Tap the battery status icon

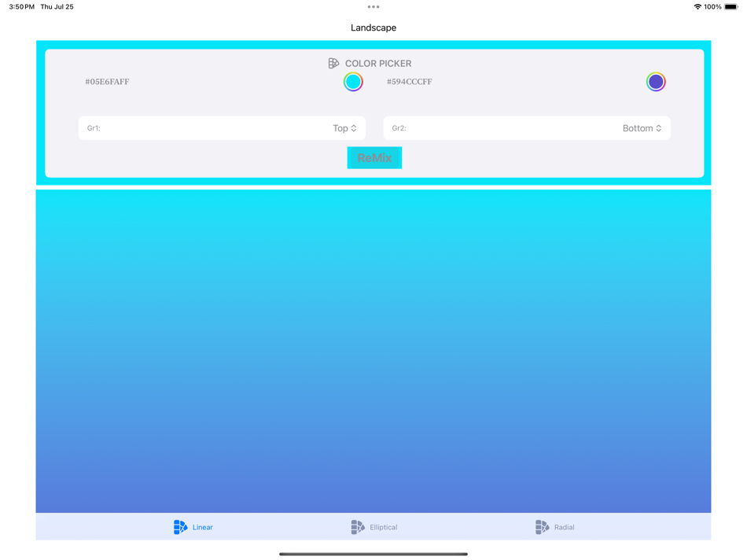click(x=730, y=6)
